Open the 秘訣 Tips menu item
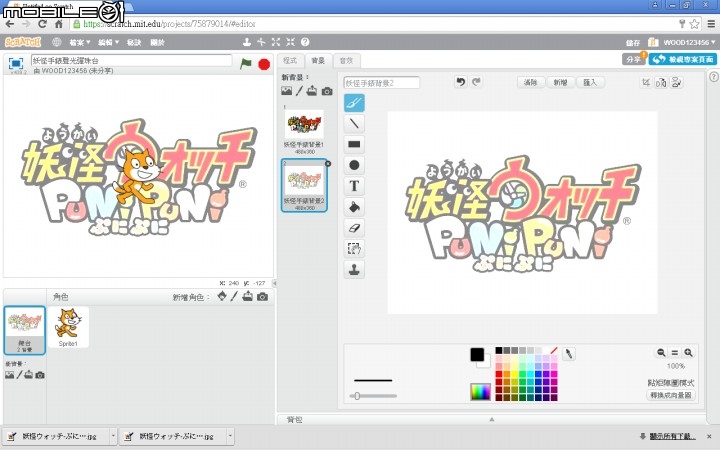 click(x=134, y=42)
